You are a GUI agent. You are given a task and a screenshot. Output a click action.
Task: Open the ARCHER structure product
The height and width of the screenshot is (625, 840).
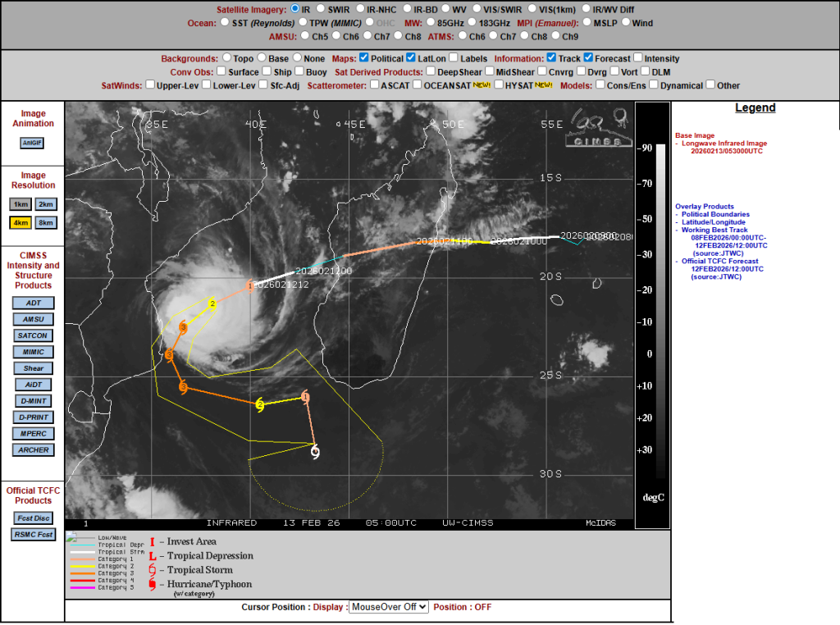(33, 449)
